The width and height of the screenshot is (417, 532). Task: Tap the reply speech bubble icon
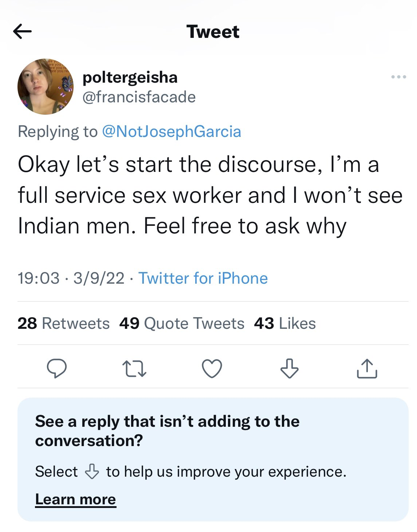[x=57, y=368]
